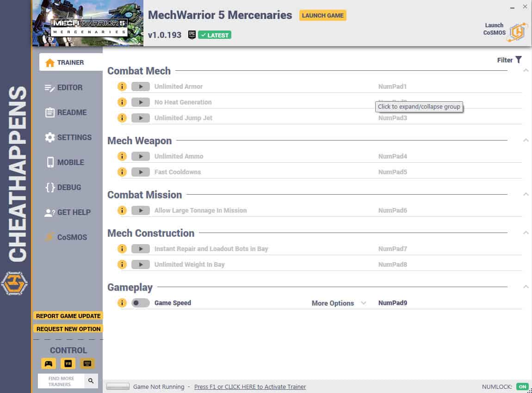
Task: Click the info icon beside Game Speed
Action: (x=122, y=303)
